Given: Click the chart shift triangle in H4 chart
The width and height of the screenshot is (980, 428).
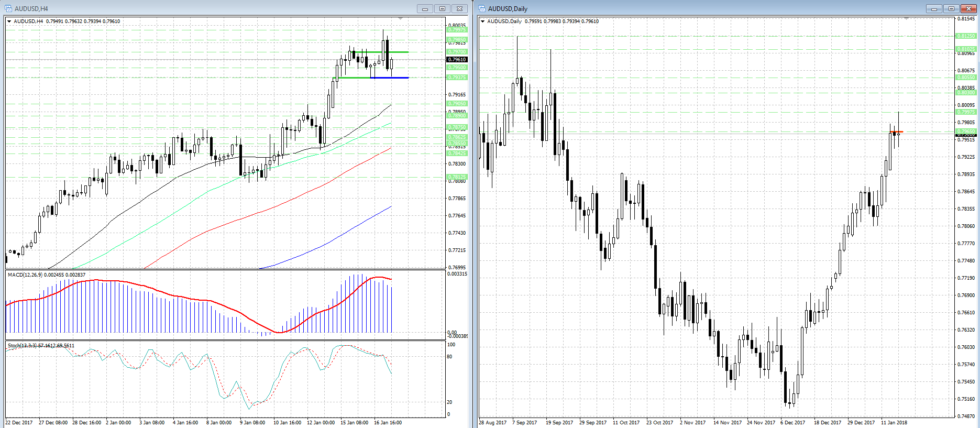Looking at the screenshot, I should pyautogui.click(x=401, y=19).
